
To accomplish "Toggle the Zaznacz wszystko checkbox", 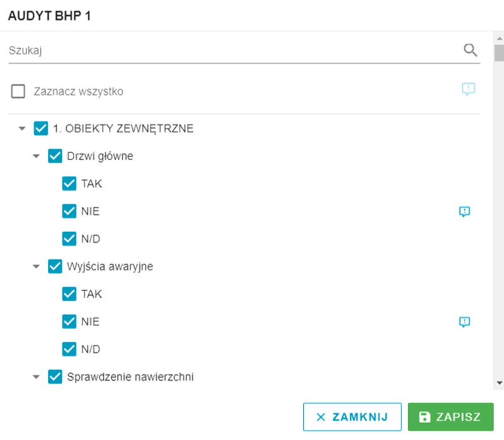I will tap(18, 91).
